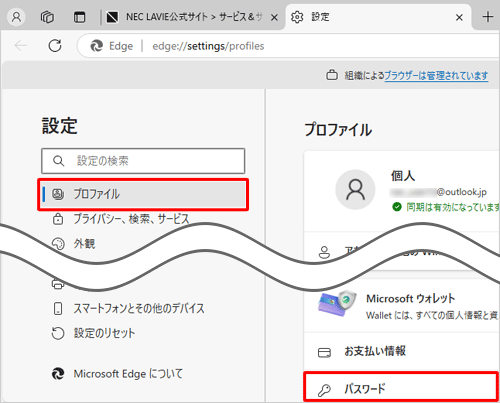Click the NEC favicon on first tab
The height and width of the screenshot is (403, 500).
tap(112, 17)
